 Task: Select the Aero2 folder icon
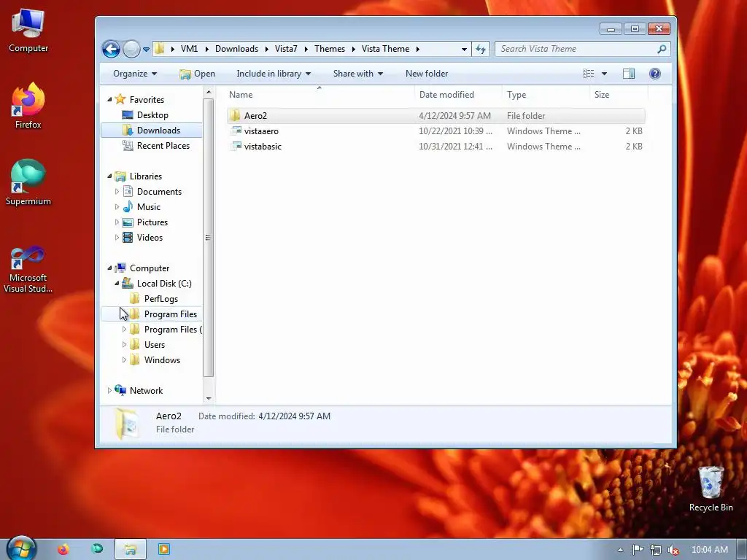(x=235, y=116)
